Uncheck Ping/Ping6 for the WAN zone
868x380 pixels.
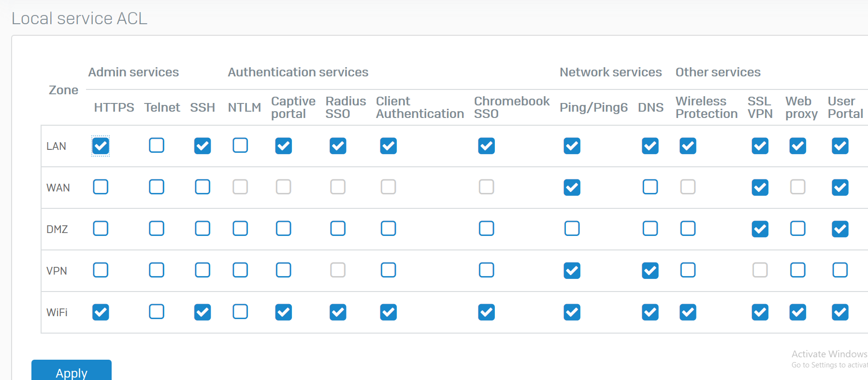(x=572, y=188)
